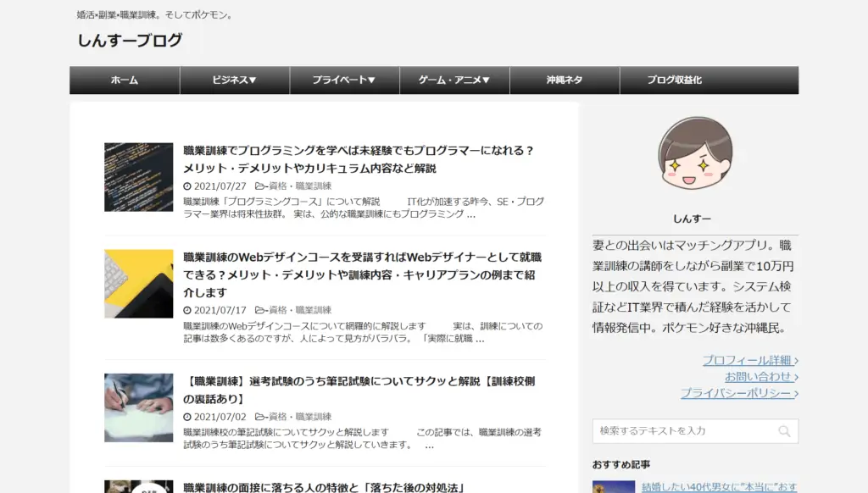Viewport: 868px width, 493px height.
Task: Open the programming code article thumbnail
Action: tap(138, 177)
